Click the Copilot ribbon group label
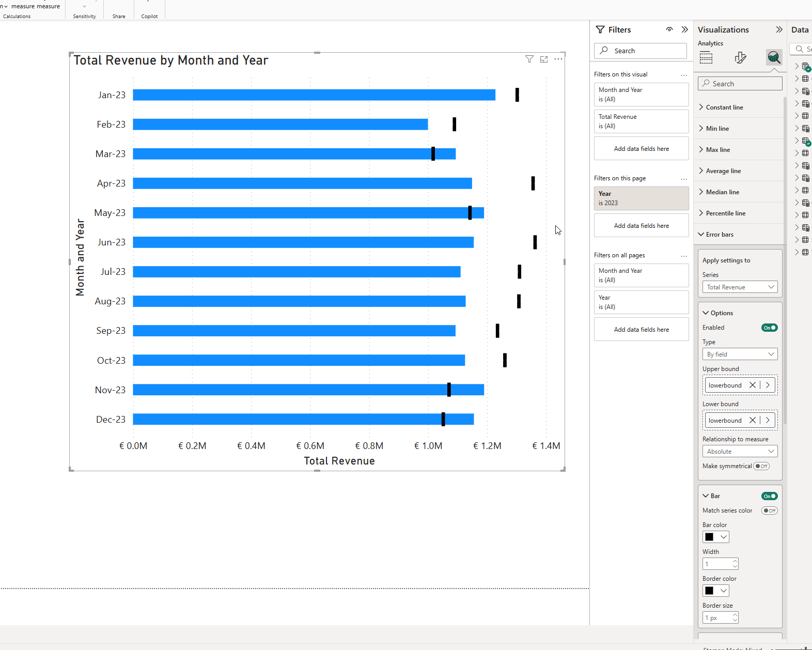812x650 pixels. click(x=149, y=16)
